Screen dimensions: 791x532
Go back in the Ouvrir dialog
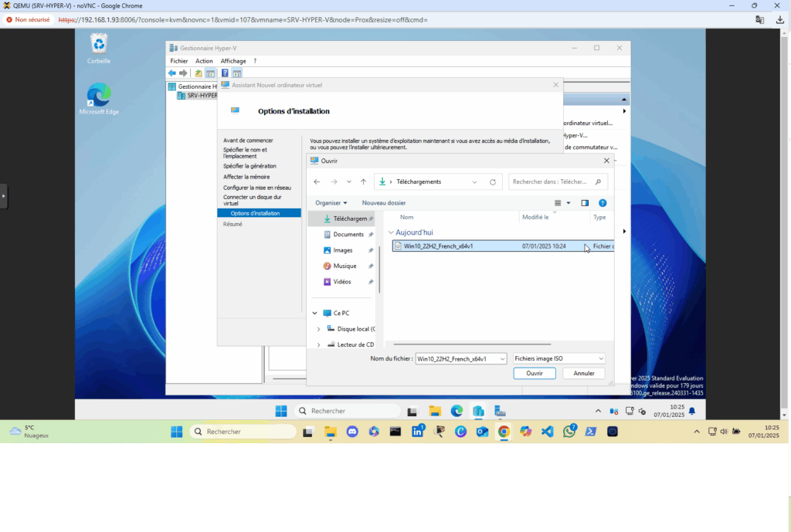317,182
